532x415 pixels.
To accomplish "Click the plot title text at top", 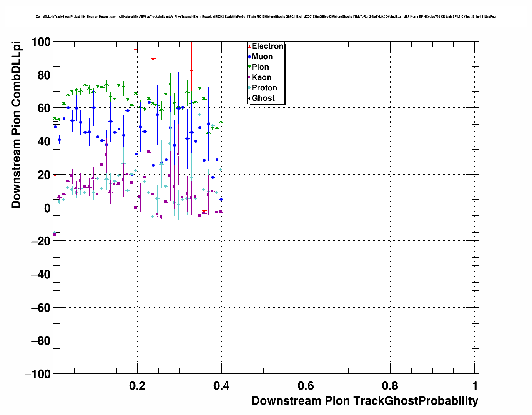I will (x=266, y=17).
